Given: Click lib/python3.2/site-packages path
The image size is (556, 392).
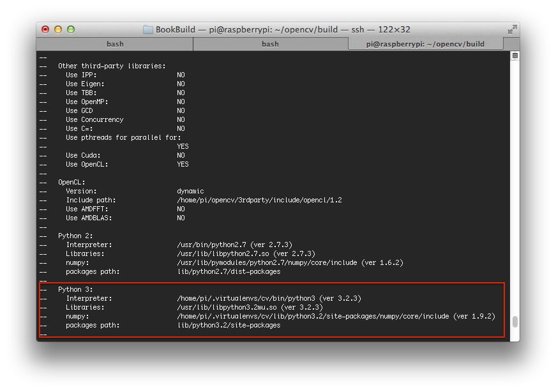Looking at the screenshot, I should pyautogui.click(x=229, y=326).
